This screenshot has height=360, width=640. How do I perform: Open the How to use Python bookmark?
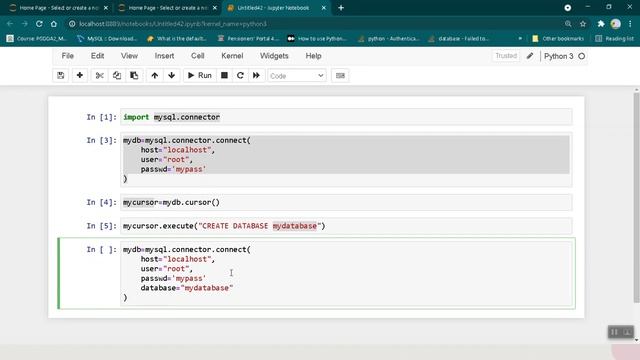(317, 39)
